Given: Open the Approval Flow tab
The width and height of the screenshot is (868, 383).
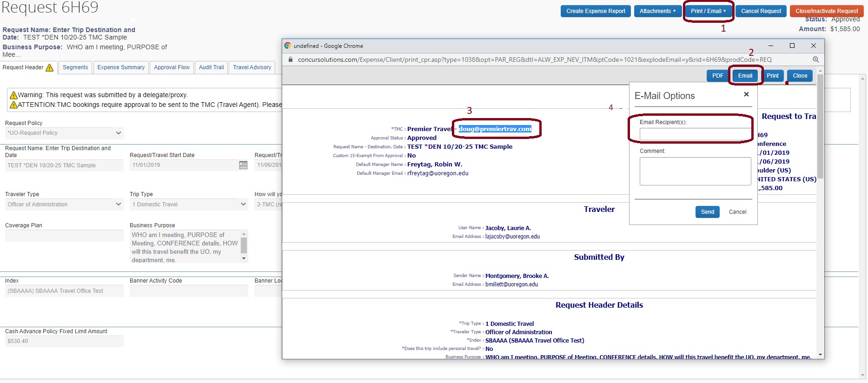Looking at the screenshot, I should click(172, 67).
